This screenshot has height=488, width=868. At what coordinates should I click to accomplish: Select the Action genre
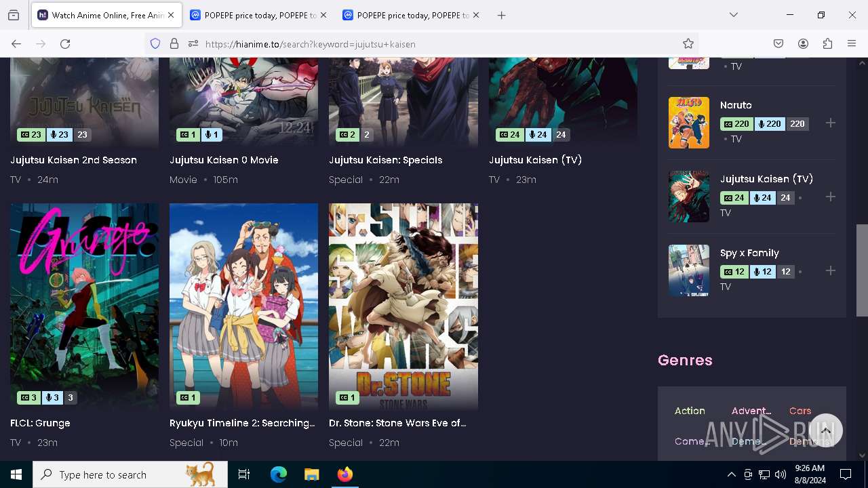(x=690, y=411)
